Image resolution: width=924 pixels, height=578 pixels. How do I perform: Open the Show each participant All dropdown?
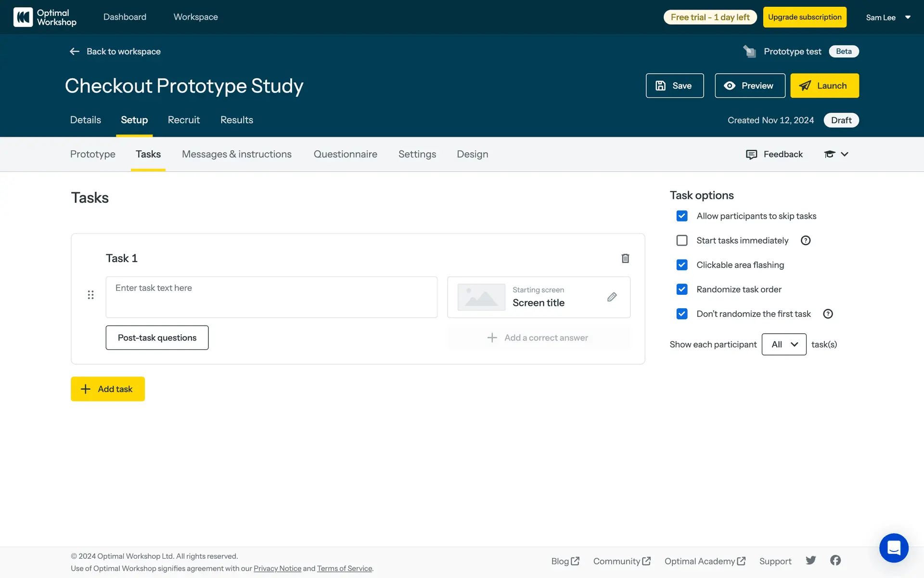coord(783,344)
